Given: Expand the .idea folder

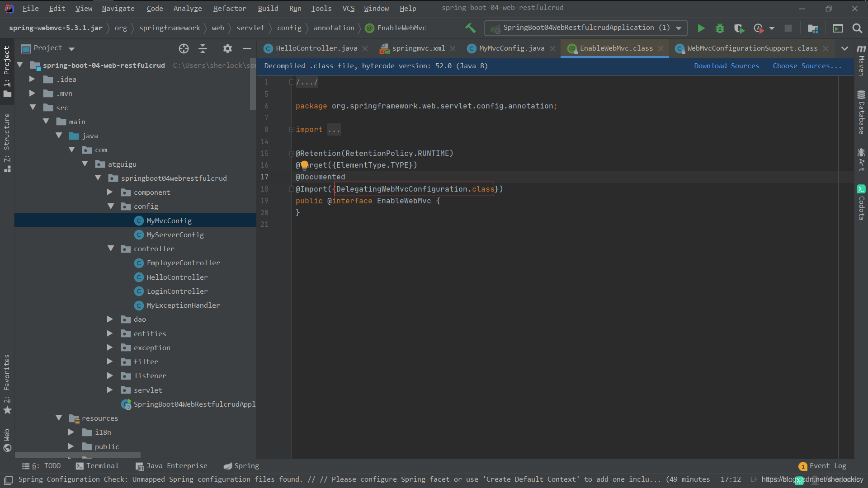Looking at the screenshot, I should 32,79.
